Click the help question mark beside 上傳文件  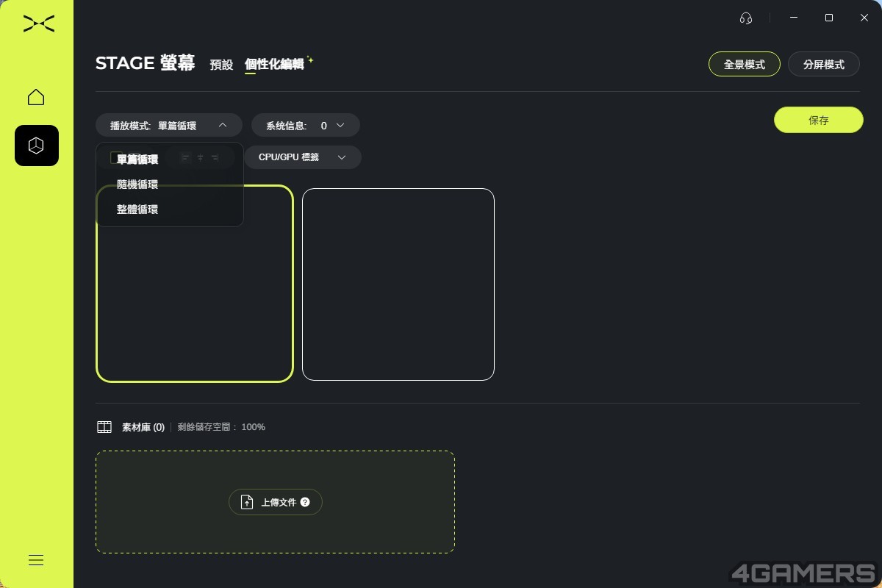click(305, 502)
